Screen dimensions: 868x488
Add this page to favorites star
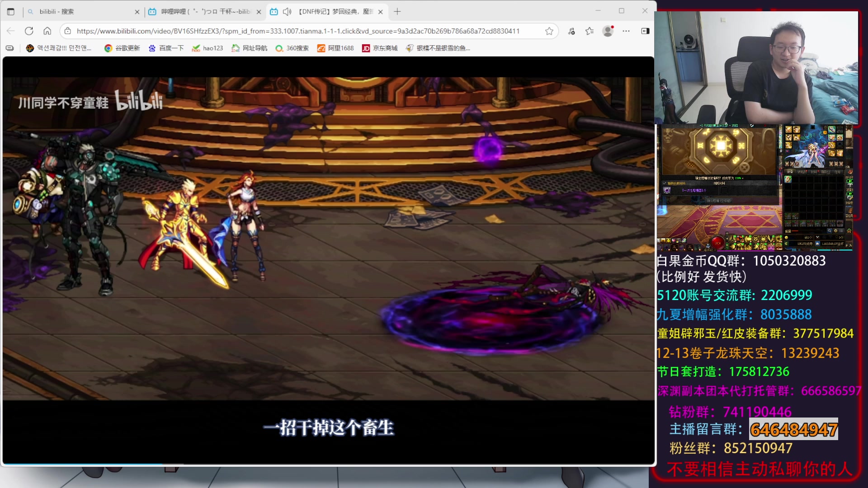pyautogui.click(x=549, y=31)
